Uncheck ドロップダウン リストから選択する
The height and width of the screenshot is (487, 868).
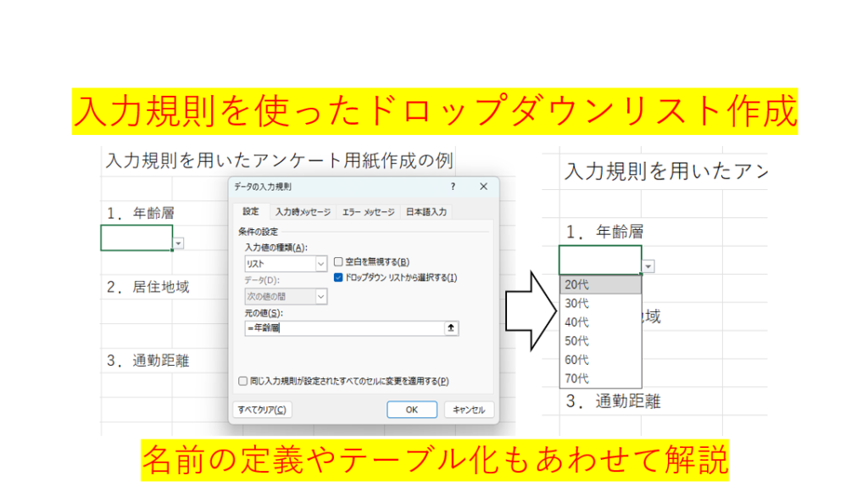338,277
